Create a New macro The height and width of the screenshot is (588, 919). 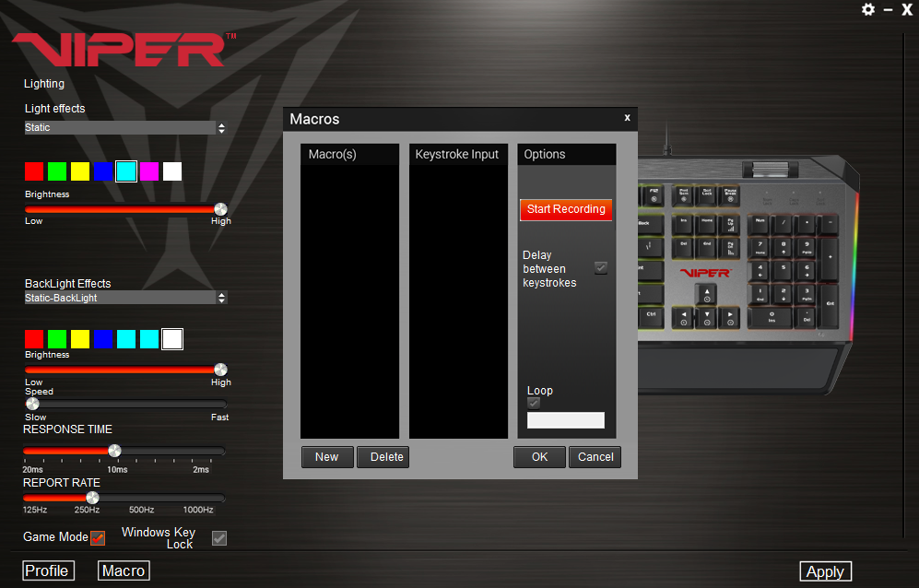pyautogui.click(x=326, y=457)
